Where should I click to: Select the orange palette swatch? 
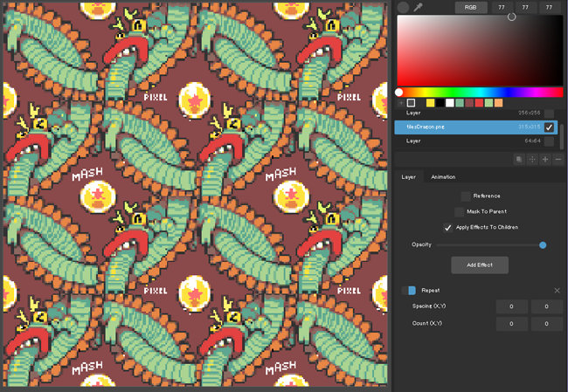[x=498, y=103]
